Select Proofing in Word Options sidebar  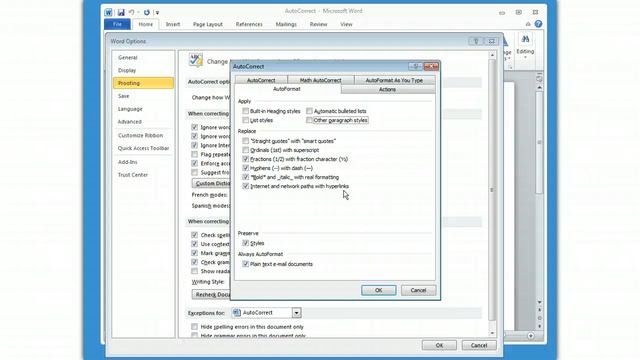point(143,83)
